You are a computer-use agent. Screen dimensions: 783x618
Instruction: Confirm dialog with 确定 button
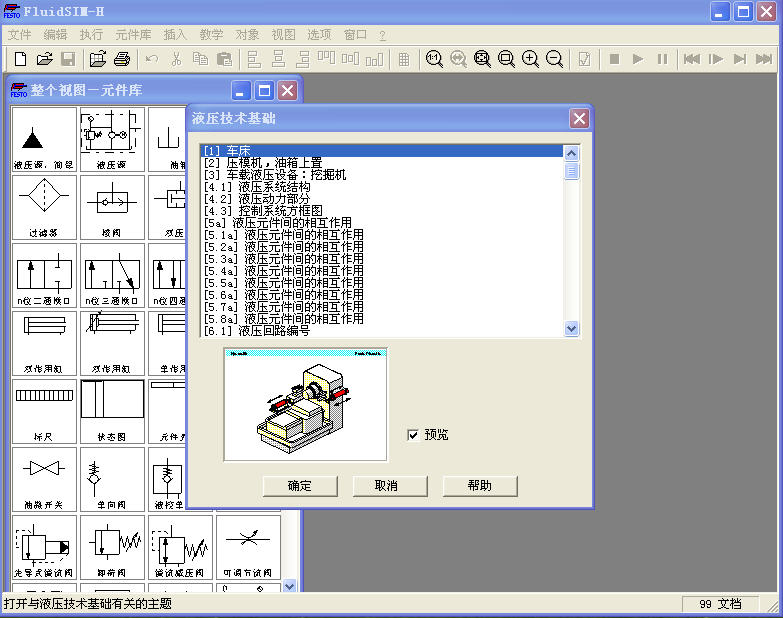coord(300,486)
